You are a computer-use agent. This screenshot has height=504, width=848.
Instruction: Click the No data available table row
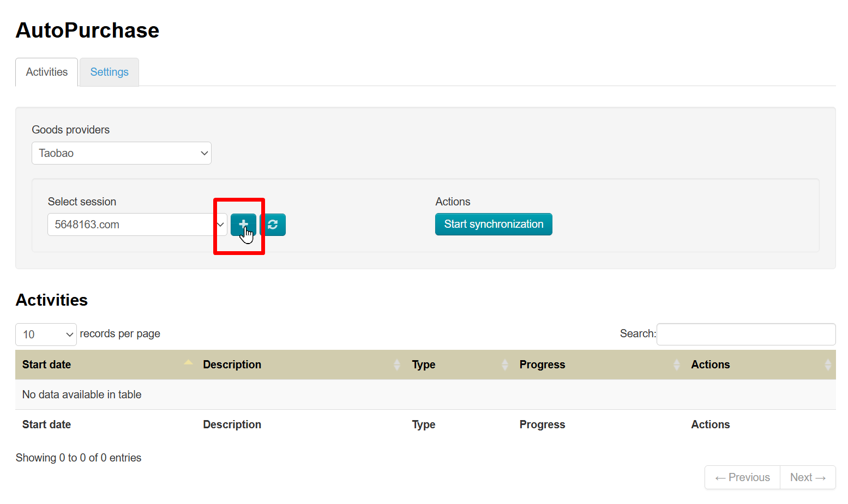pos(82,394)
